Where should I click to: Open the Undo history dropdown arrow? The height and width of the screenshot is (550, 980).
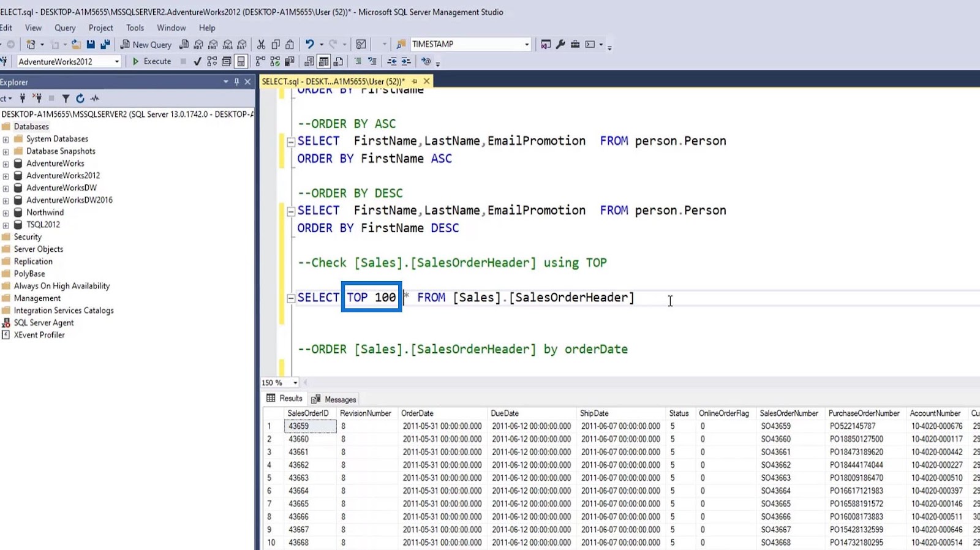322,44
